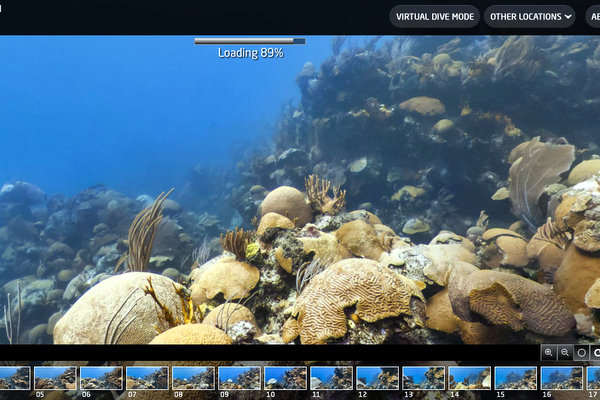Image resolution: width=600 pixels, height=400 pixels.
Task: Click the chevron arrow in Other Locations
Action: [x=568, y=16]
